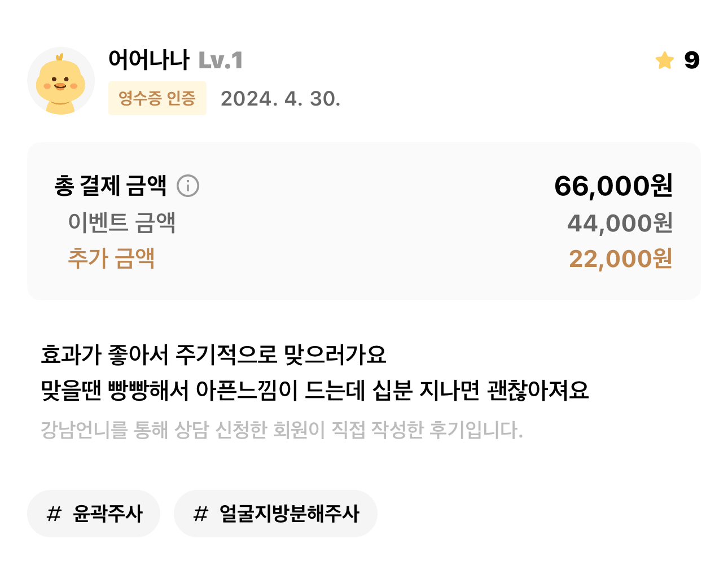728x565 pixels.
Task: Click the review line 효과가 좋아서 주기적으로 맞으러가요
Action: (214, 354)
